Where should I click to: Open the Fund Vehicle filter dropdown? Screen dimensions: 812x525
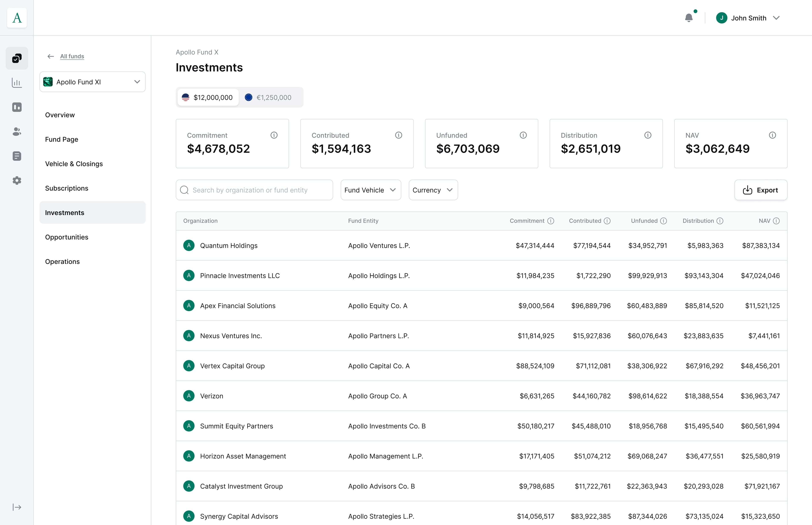pyautogui.click(x=370, y=190)
